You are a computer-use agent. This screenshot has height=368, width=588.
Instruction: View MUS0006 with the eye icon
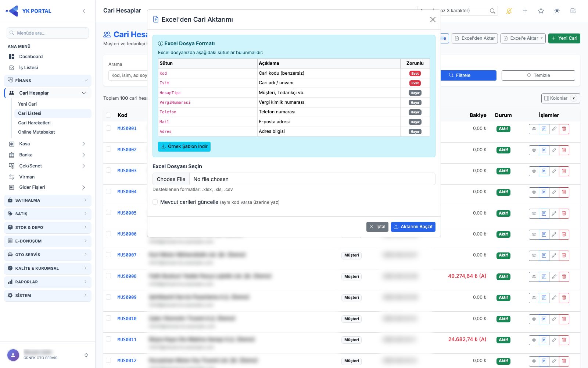click(x=534, y=234)
